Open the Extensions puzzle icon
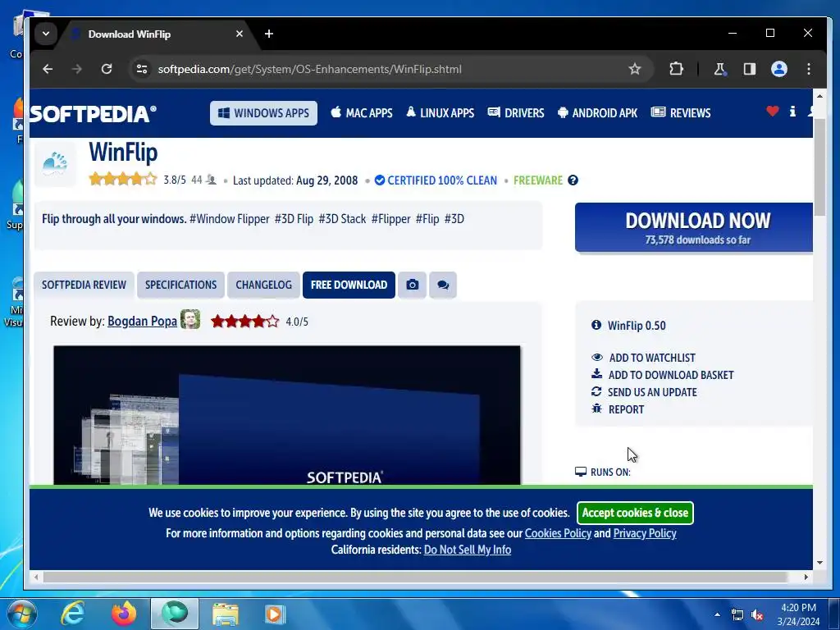The height and width of the screenshot is (630, 840). (x=677, y=69)
